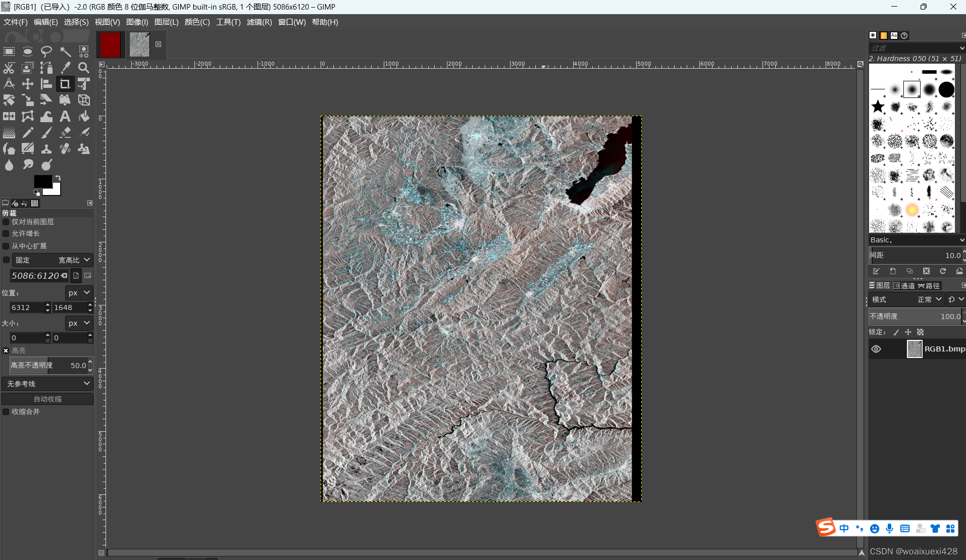
Task: Select the solid black Hardness 100 brush
Action: click(x=946, y=89)
